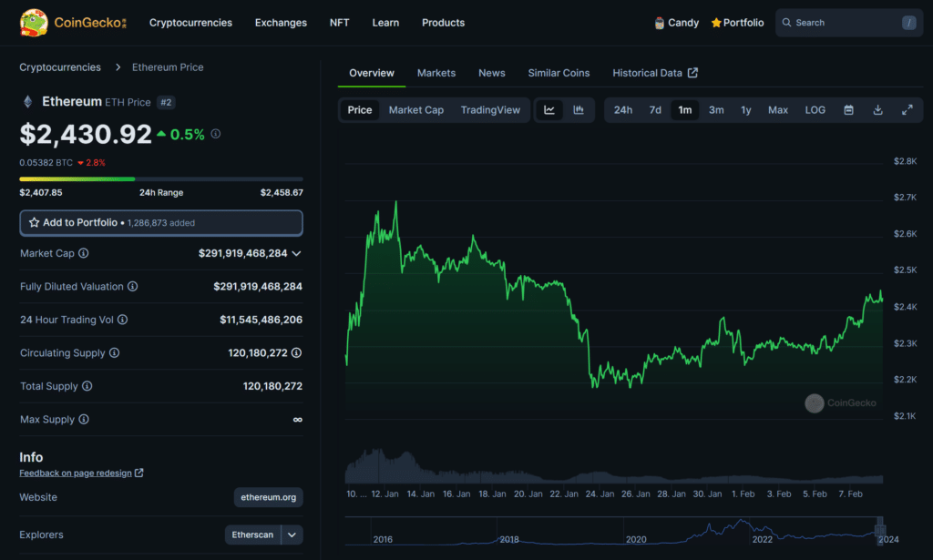Click the CoinGecko logo
The height and width of the screenshot is (560, 933).
coord(73,23)
